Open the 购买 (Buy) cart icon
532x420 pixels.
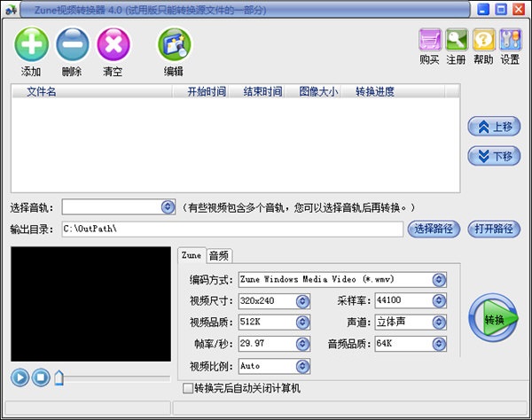(x=429, y=40)
